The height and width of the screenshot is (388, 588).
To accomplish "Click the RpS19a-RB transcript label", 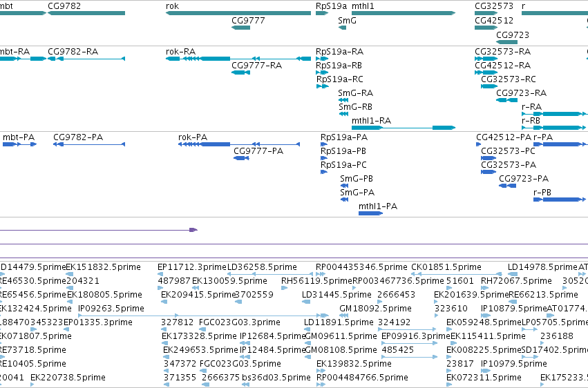I will pos(339,65).
